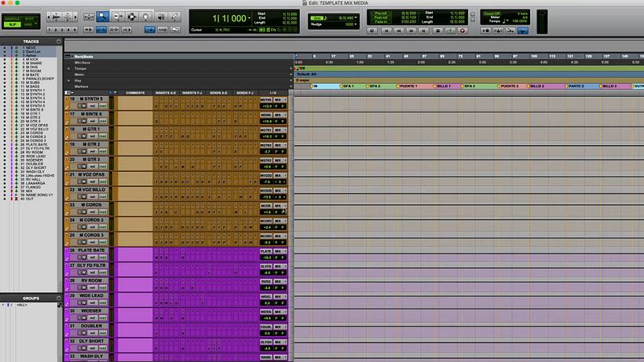The width and height of the screenshot is (644, 362).
Task: Toggle the highlighted blue MIDI merge button
Action: (x=523, y=31)
